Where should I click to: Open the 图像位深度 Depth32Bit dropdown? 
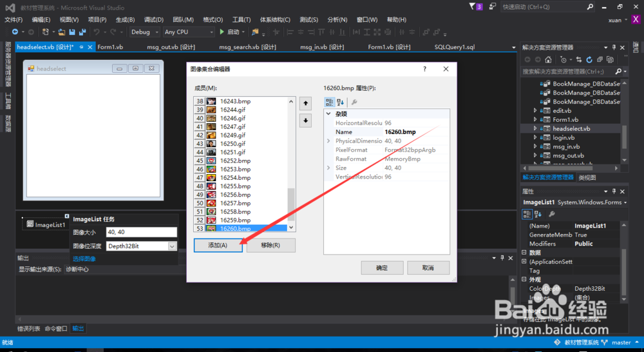[172, 246]
